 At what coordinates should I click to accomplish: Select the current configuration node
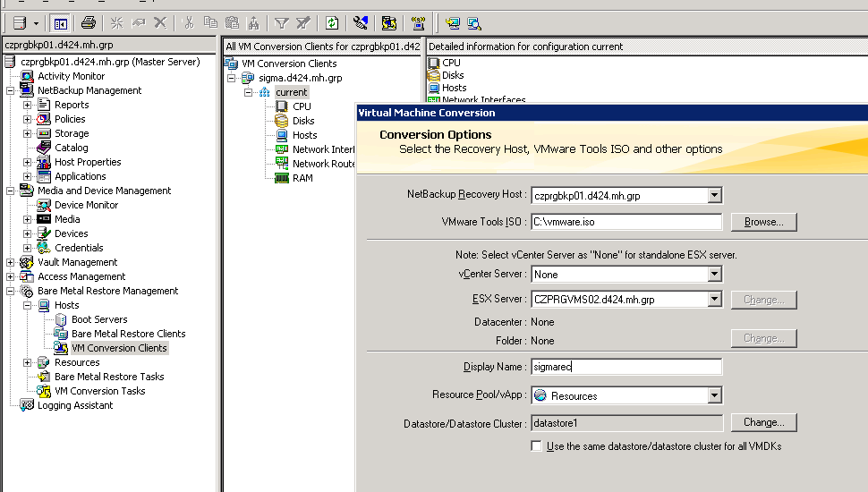[291, 92]
